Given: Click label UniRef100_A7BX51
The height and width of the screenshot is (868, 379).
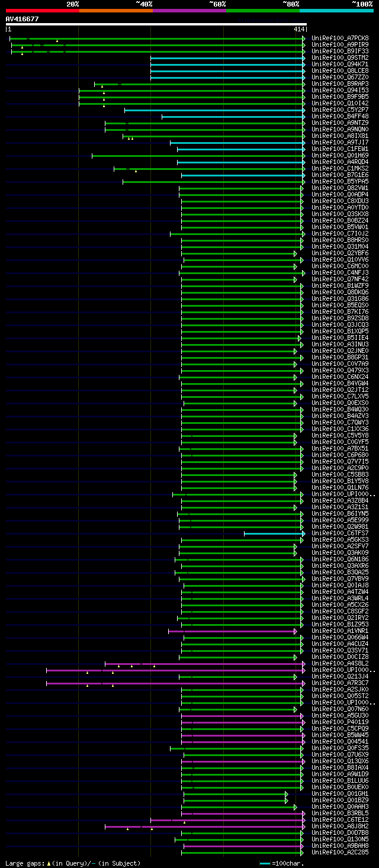Looking at the screenshot, I should [x=340, y=448].
